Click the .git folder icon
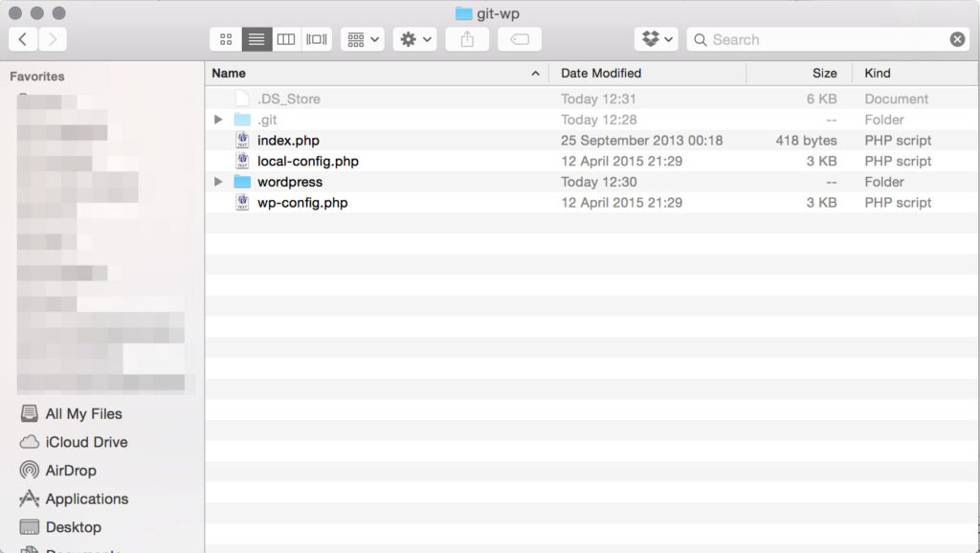Viewport: 980px width, 553px height. click(242, 120)
